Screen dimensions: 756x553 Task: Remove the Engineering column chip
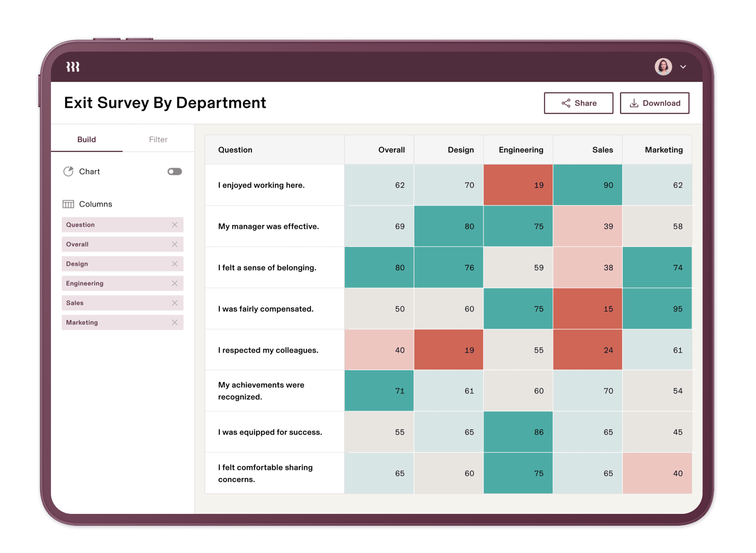click(175, 283)
